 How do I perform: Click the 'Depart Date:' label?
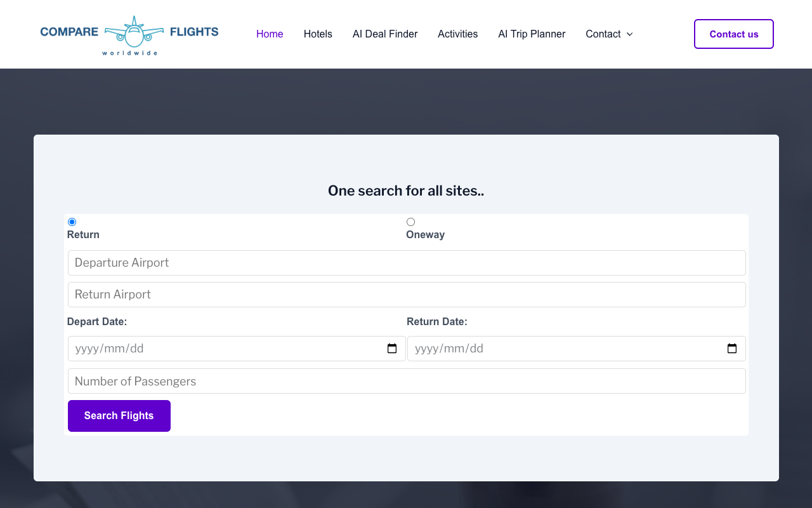click(x=97, y=322)
